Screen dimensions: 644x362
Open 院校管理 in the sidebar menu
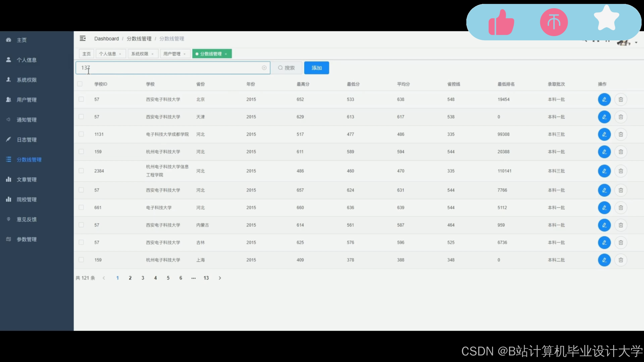[26, 199]
